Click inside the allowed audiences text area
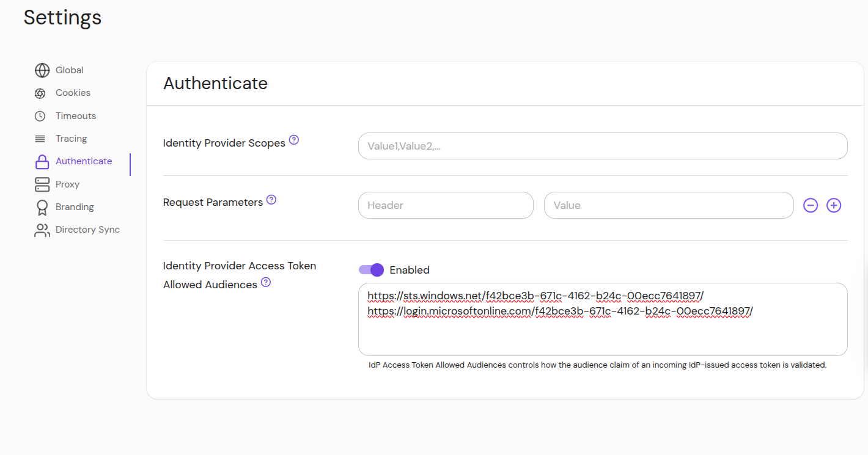The height and width of the screenshot is (455, 868). (x=602, y=319)
